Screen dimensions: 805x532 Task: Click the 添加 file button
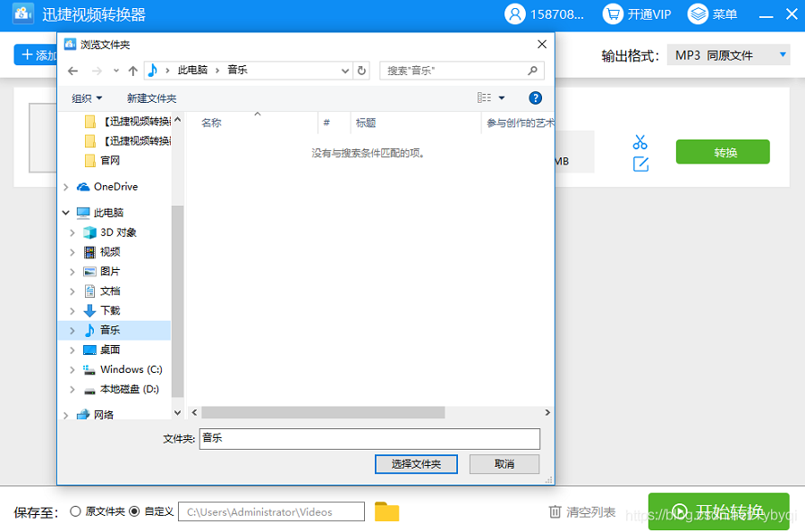point(36,55)
